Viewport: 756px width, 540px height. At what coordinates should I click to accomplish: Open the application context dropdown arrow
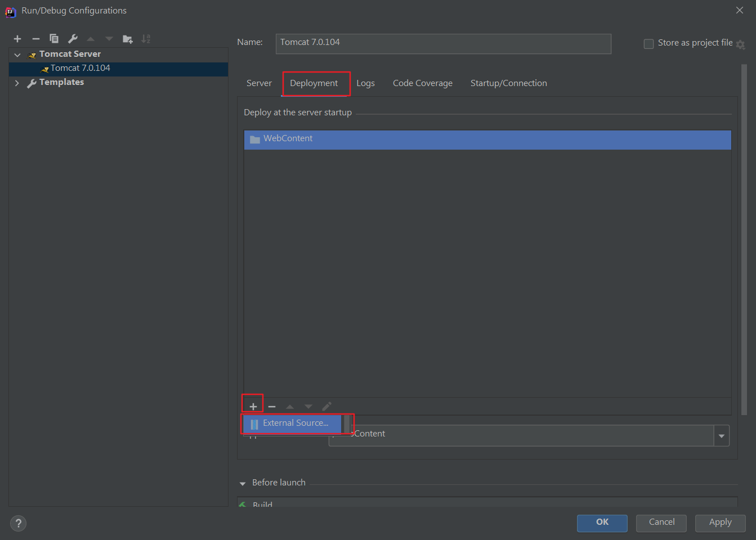[x=722, y=435]
